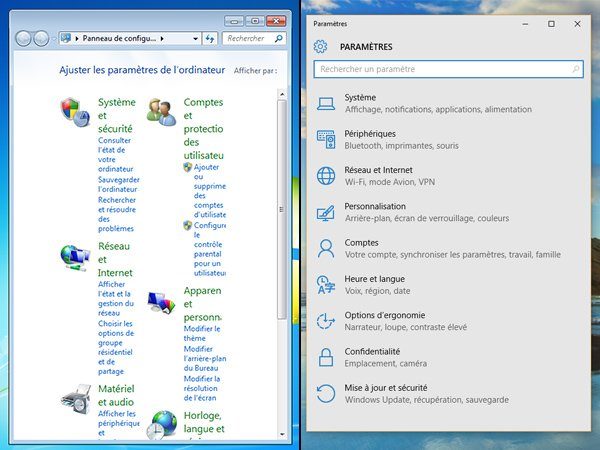Click in Rechercher un paramètre field
Image resolution: width=600 pixels, height=450 pixels.
(x=448, y=69)
